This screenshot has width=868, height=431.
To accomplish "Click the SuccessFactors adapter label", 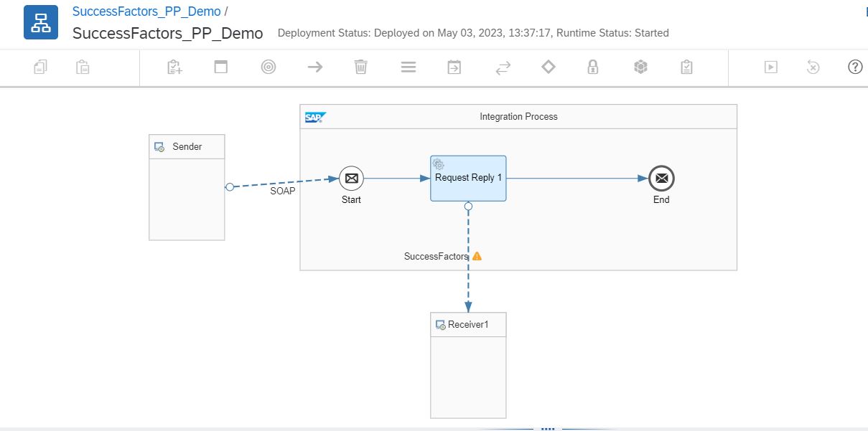I will tap(436, 256).
